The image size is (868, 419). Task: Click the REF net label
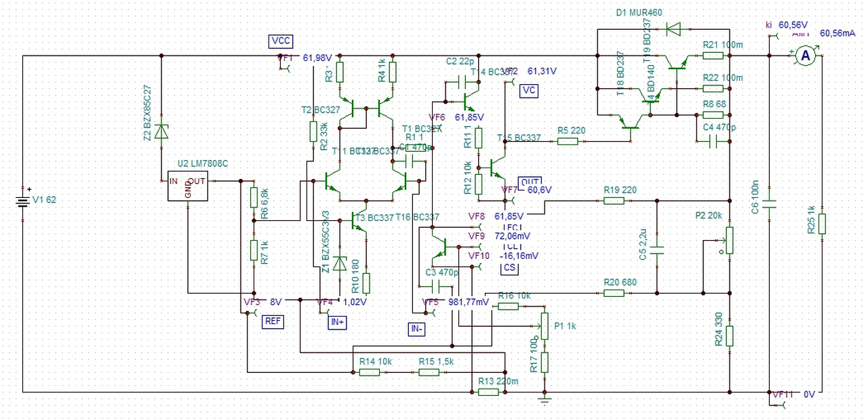pos(273,321)
